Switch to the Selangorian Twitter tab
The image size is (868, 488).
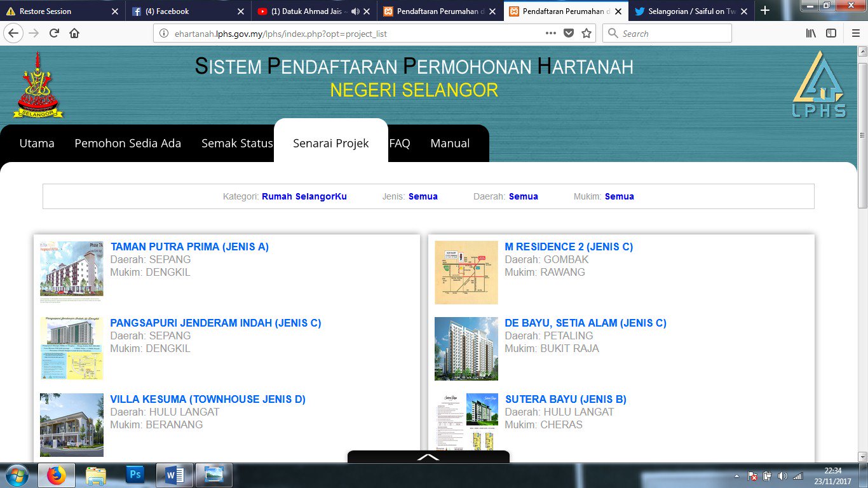tap(690, 11)
